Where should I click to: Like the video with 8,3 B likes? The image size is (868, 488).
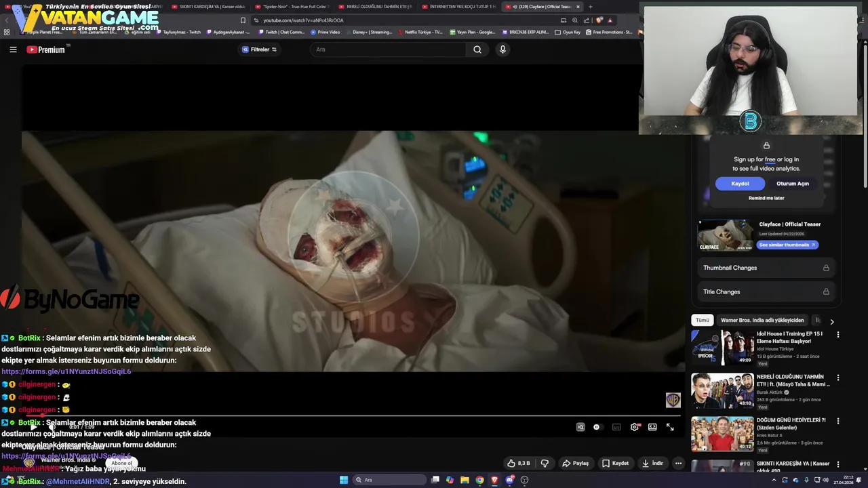coord(519,464)
